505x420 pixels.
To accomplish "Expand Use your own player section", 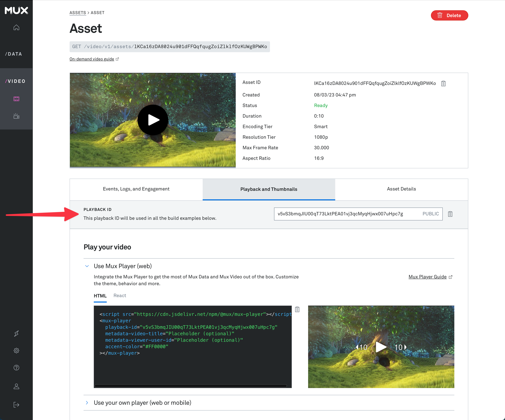I will [87, 403].
